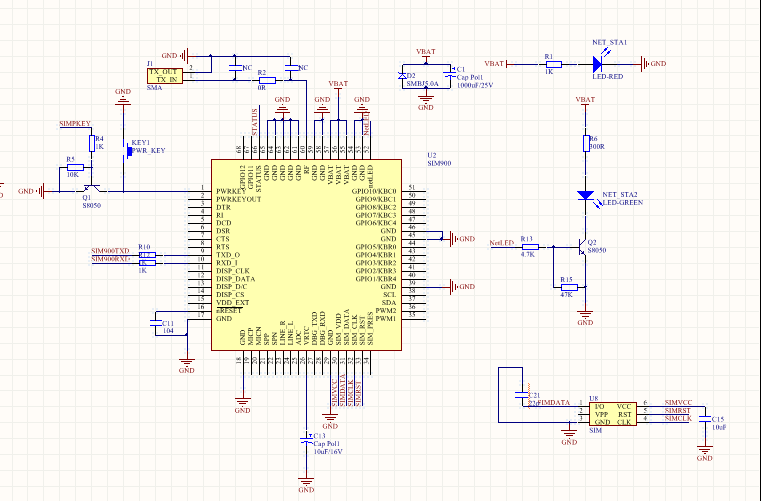Screen dimensions: 761x501
Task: Click the DISP_DATA pin label
Action: (x=235, y=279)
